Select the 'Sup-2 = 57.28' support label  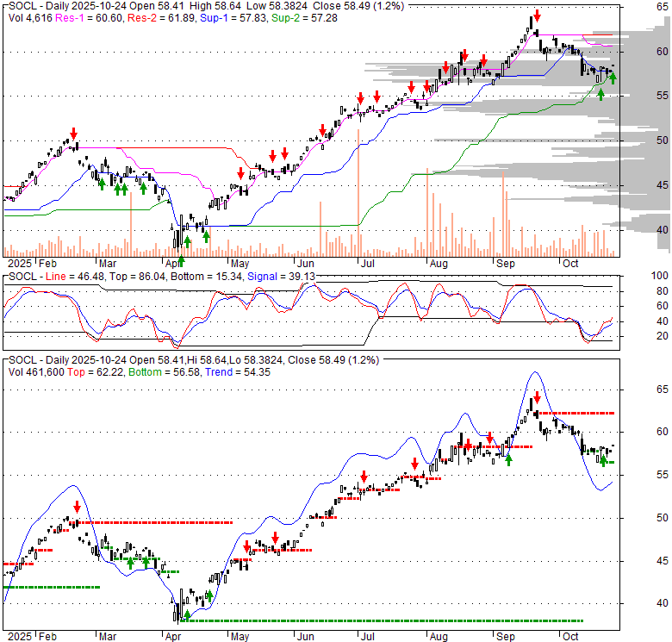[304, 18]
